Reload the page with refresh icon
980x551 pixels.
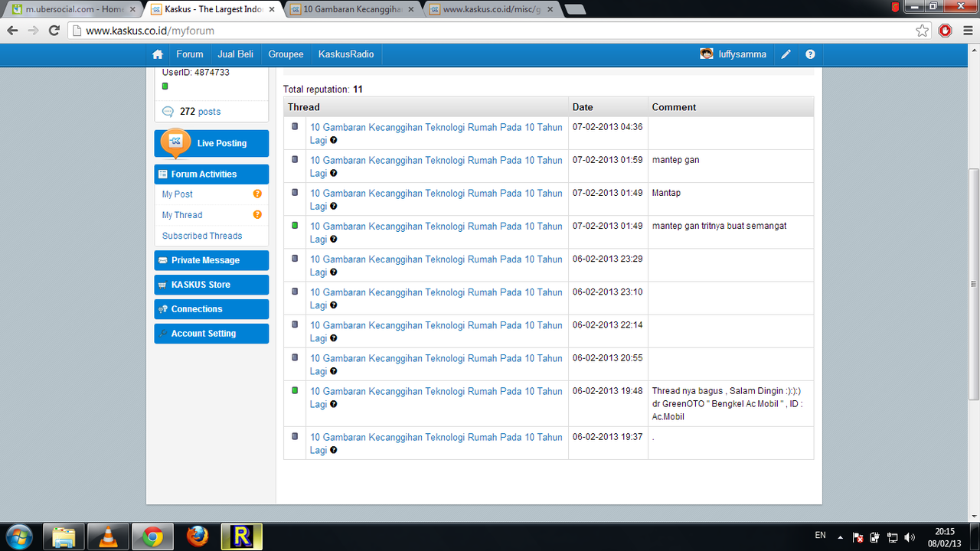coord(54,31)
